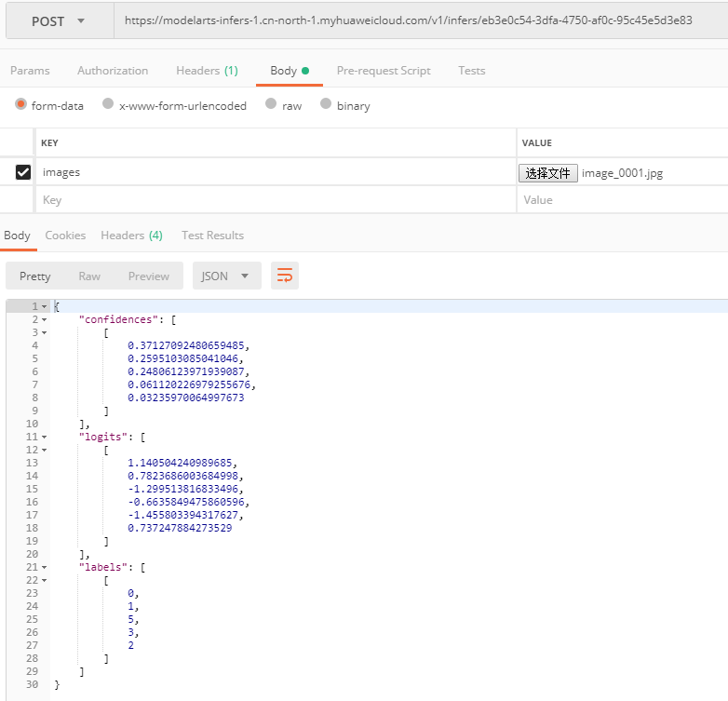
Task: Open the POST method dropdown
Action: tap(60, 21)
